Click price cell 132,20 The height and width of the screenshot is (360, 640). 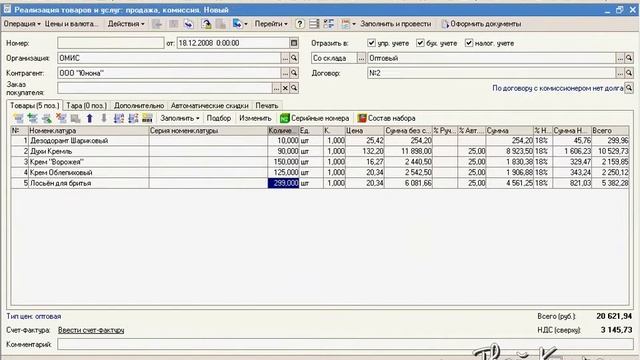pyautogui.click(x=364, y=151)
